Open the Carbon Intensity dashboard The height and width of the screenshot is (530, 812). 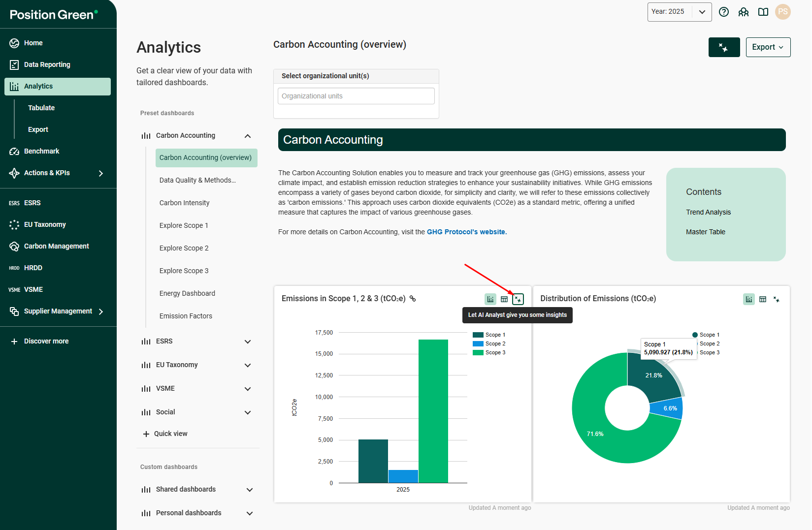coord(184,203)
